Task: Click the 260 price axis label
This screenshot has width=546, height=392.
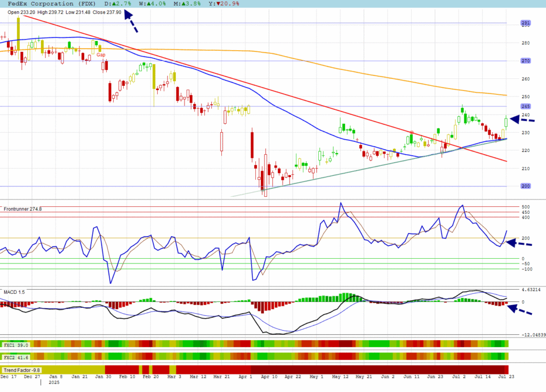Action: (x=525, y=79)
